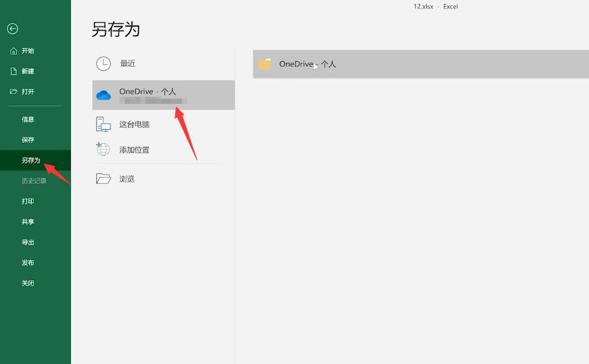Viewport: 589px width, 364px height.
Task: Open the yellow OneDrive - 个人 folder
Action: tap(264, 64)
